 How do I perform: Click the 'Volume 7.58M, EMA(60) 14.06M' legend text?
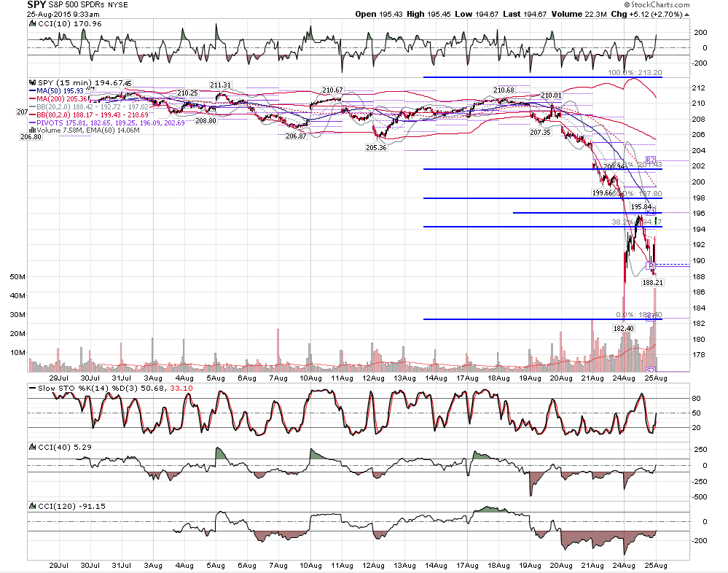coord(87,130)
